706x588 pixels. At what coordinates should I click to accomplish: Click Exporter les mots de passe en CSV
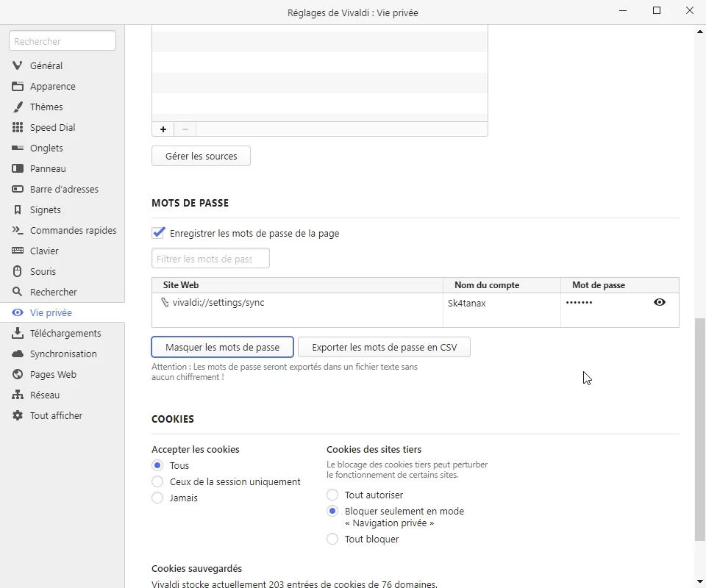pyautogui.click(x=384, y=348)
